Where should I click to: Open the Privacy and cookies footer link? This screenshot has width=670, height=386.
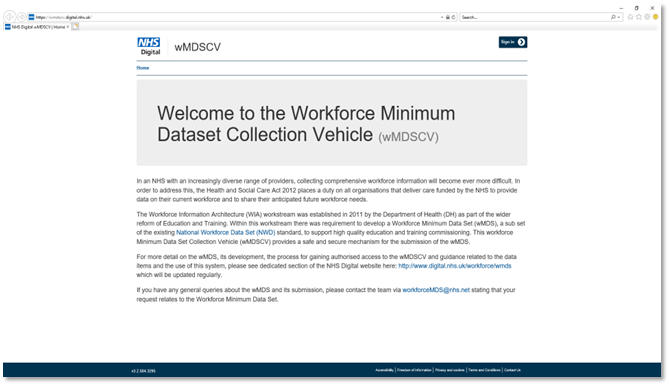coord(450,370)
